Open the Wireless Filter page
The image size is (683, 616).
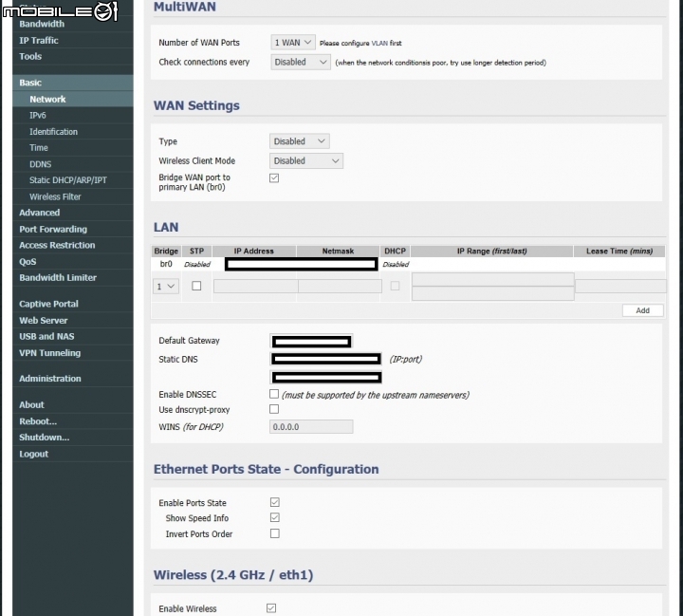(55, 196)
